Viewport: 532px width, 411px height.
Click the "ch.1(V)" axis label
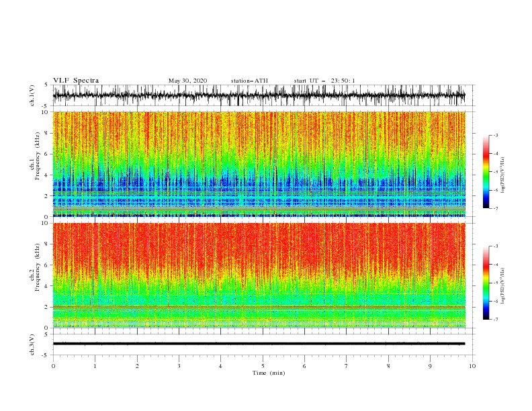pyautogui.click(x=32, y=95)
